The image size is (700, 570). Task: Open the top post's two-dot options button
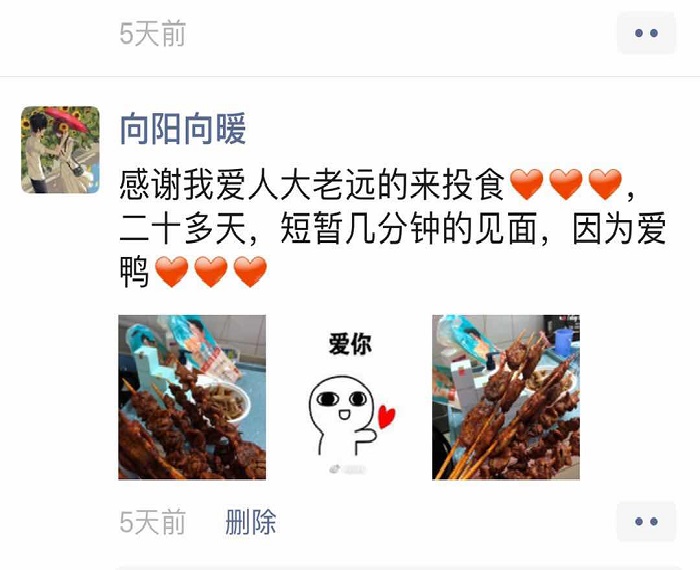[x=646, y=33]
